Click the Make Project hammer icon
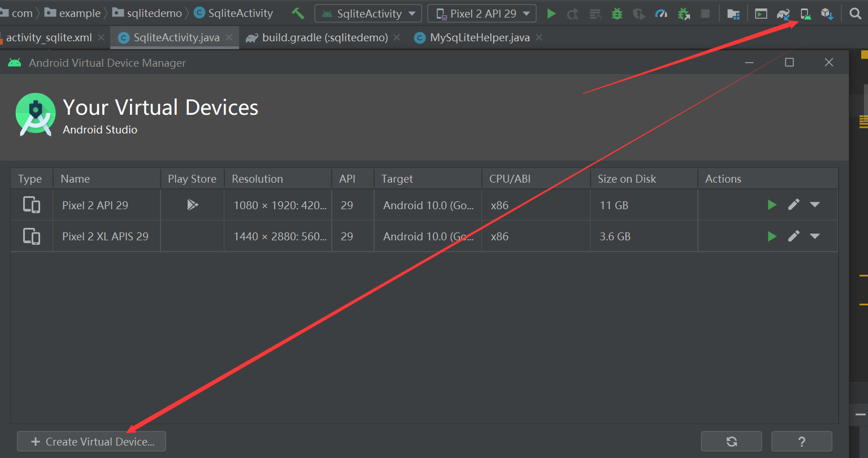The image size is (868, 458). point(298,13)
